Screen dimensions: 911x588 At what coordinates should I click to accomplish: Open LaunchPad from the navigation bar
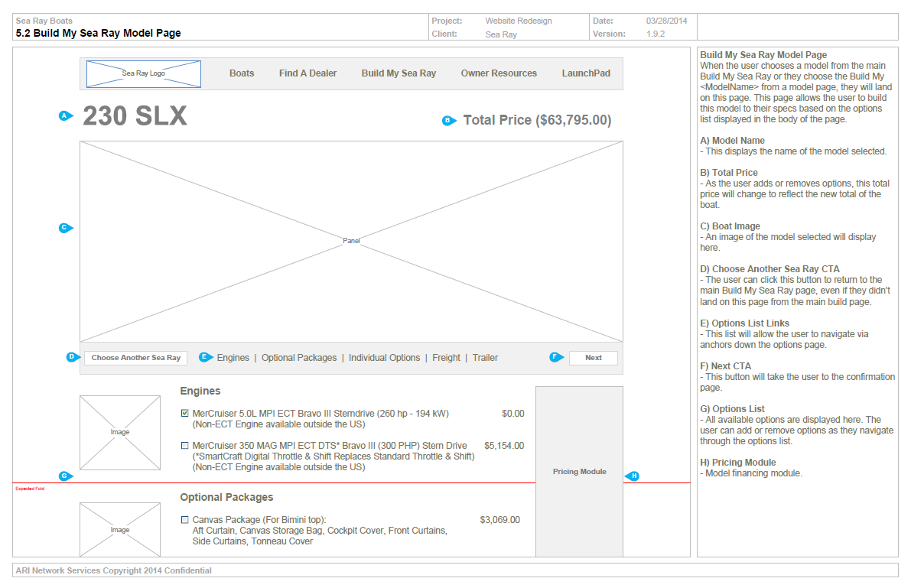pos(586,73)
